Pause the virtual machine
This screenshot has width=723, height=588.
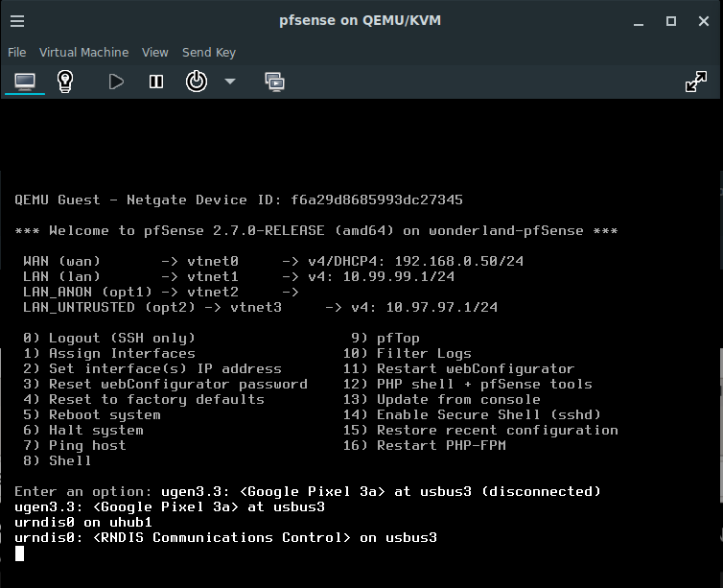coord(156,82)
